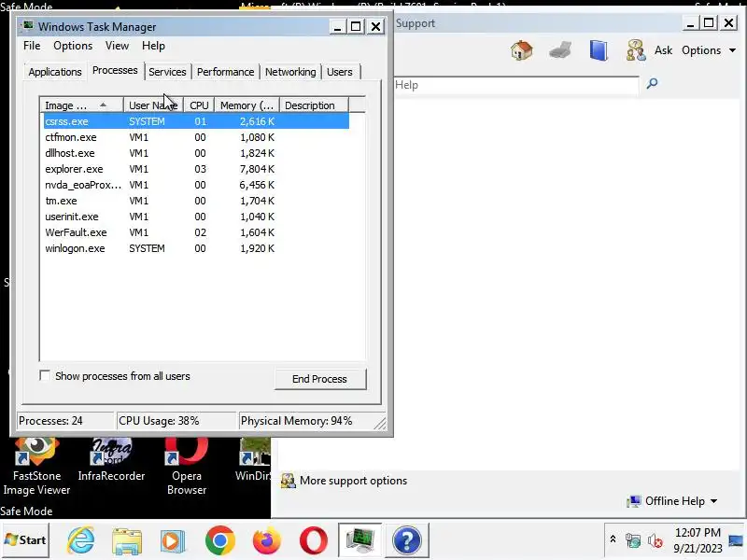Select ctfmon.exe process row
This screenshot has width=747, height=560.
(196, 137)
